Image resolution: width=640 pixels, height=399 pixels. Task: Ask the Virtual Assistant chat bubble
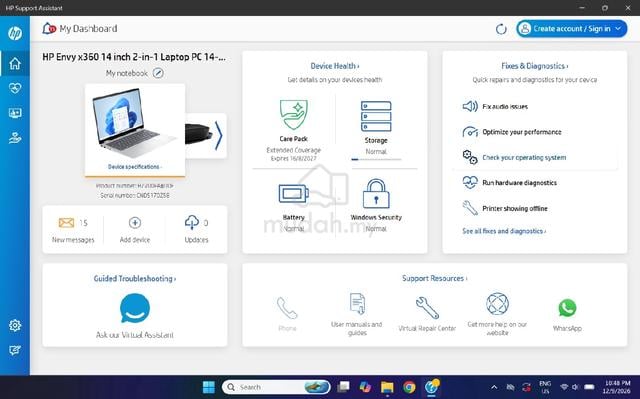(135, 308)
